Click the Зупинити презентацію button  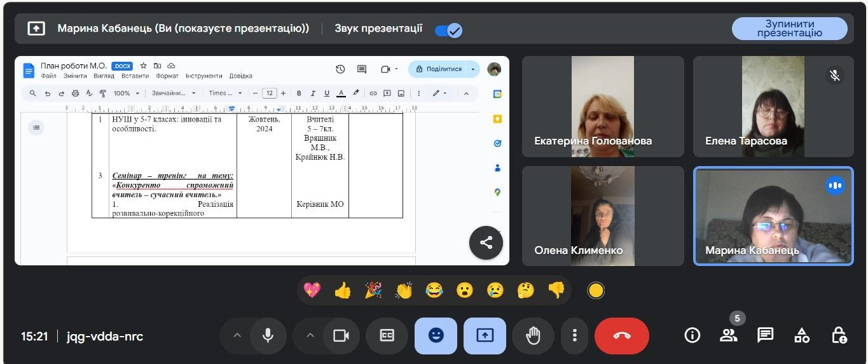[789, 29]
